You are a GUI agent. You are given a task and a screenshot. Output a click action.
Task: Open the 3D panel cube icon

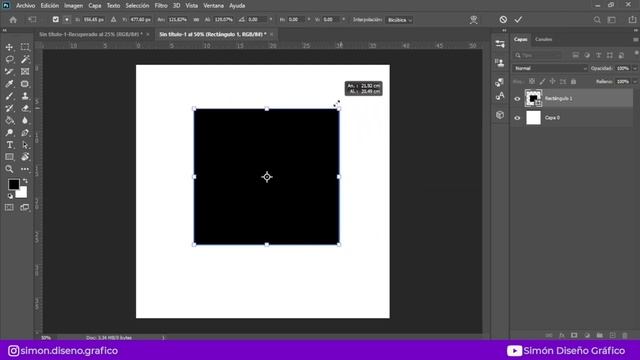(500, 115)
